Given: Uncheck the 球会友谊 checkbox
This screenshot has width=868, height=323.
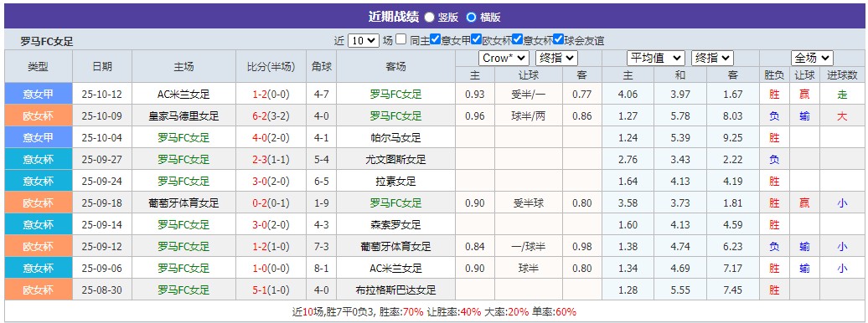Looking at the screenshot, I should coord(558,40).
